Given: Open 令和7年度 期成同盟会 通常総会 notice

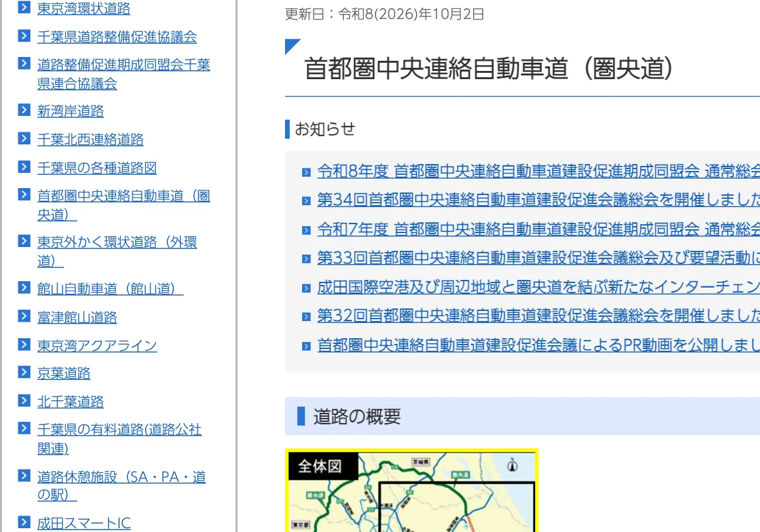Looking at the screenshot, I should [x=538, y=229].
